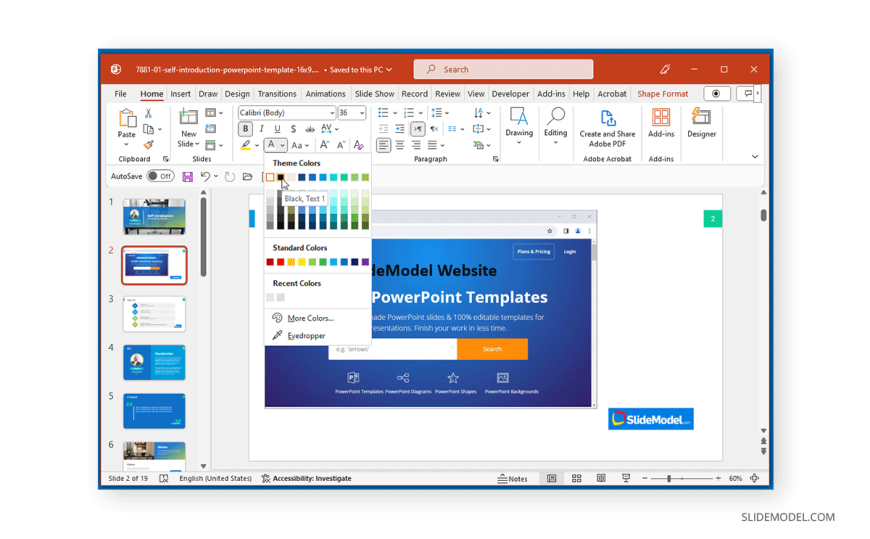Open More Colors dialog
The width and height of the screenshot is (870, 539).
point(310,318)
